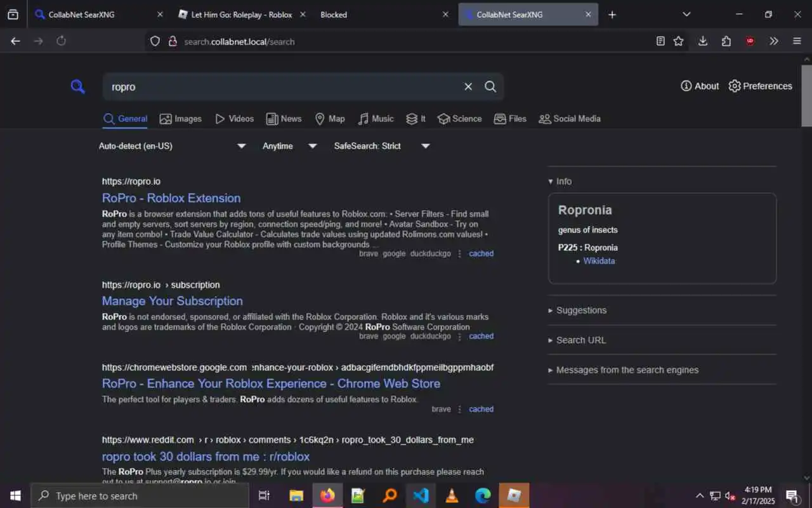Image resolution: width=812 pixels, height=508 pixels.
Task: Go back with the browser back arrow
Action: click(x=16, y=41)
